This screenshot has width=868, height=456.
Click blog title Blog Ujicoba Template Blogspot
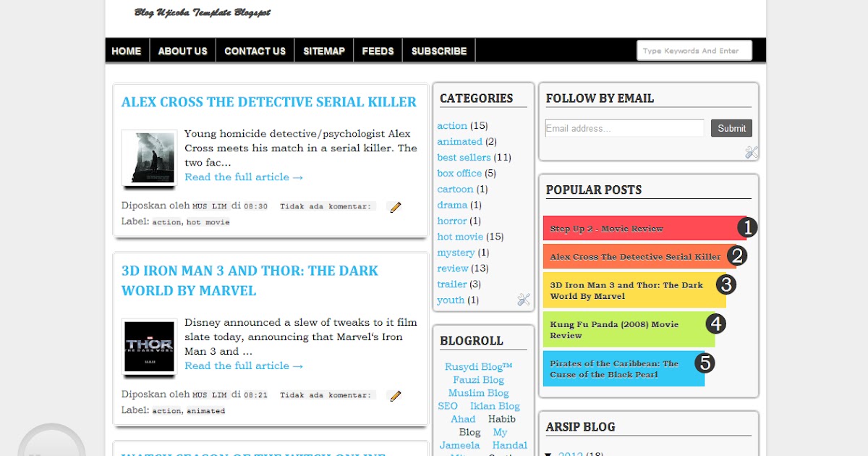pyautogui.click(x=203, y=12)
